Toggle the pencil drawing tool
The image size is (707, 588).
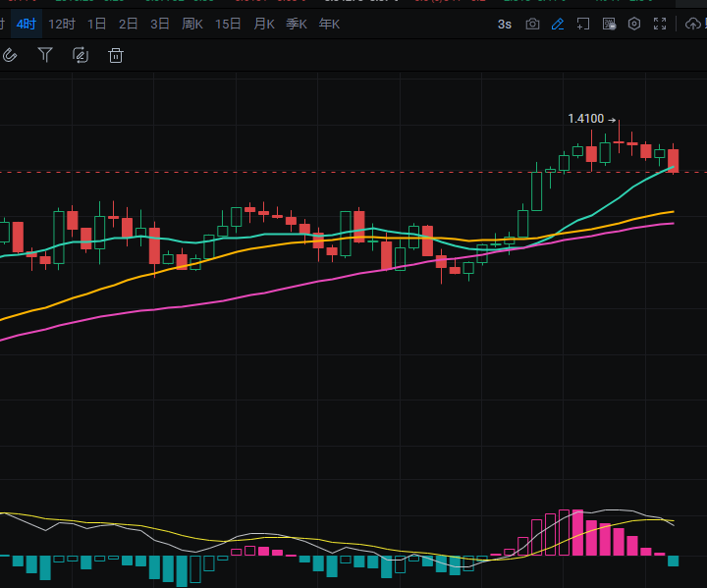558,24
